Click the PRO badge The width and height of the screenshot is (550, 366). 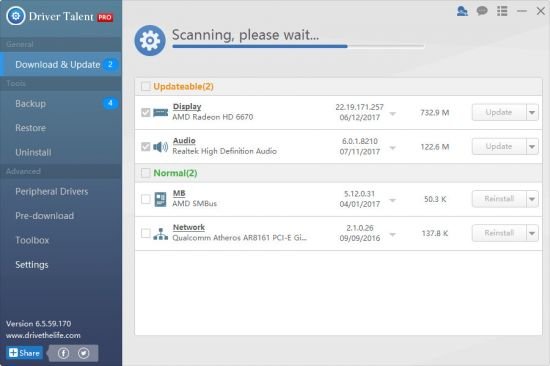(x=105, y=17)
